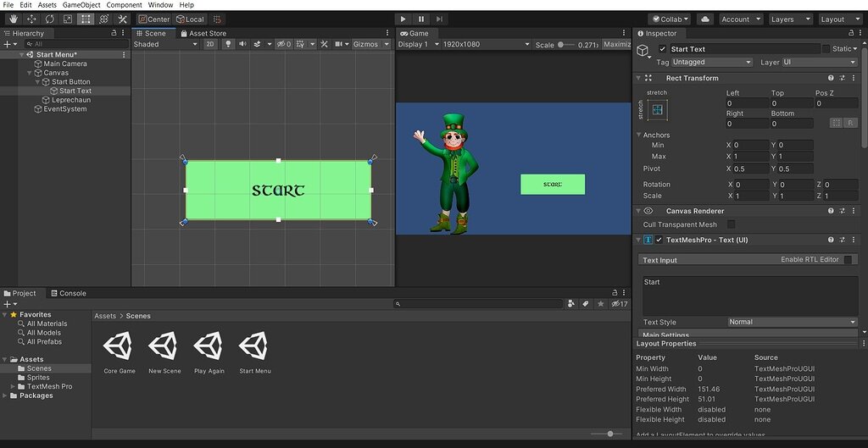
Task: Click the Play button
Action: (x=403, y=19)
